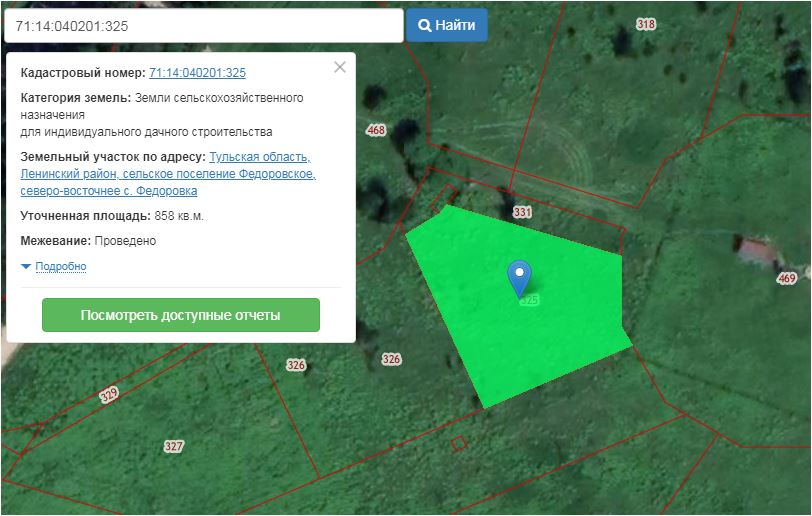Click the 326 label left of the red boundary line
812x516 pixels.
tap(295, 366)
